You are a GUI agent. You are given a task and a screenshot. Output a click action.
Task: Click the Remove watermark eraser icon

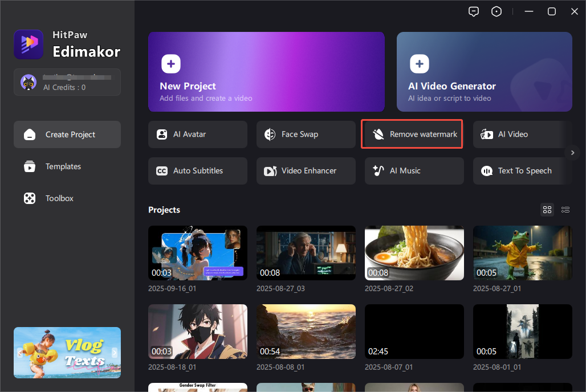(378, 134)
